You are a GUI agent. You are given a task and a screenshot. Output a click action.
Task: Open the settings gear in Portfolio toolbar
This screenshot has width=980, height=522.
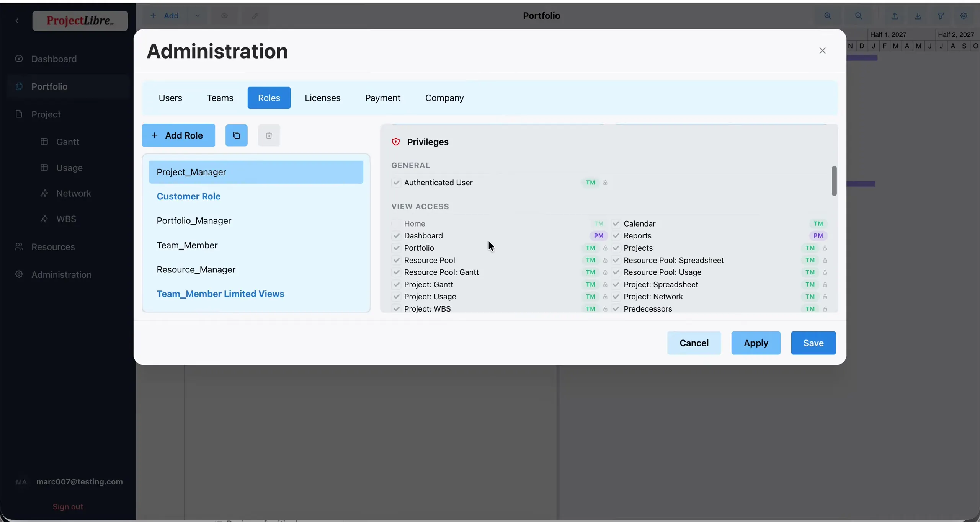963,16
